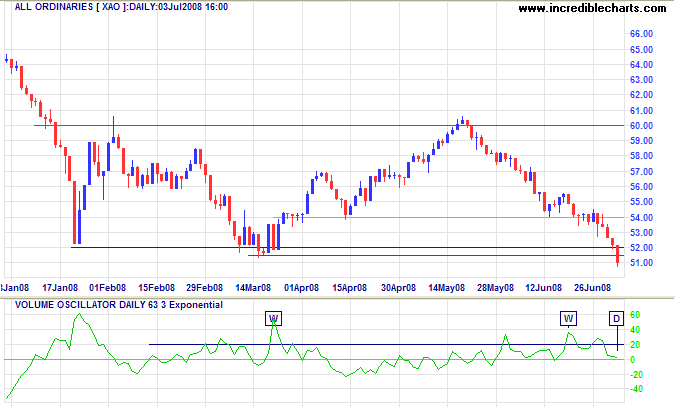
Task: Select the dark red support line at 52.00
Action: pos(347,248)
